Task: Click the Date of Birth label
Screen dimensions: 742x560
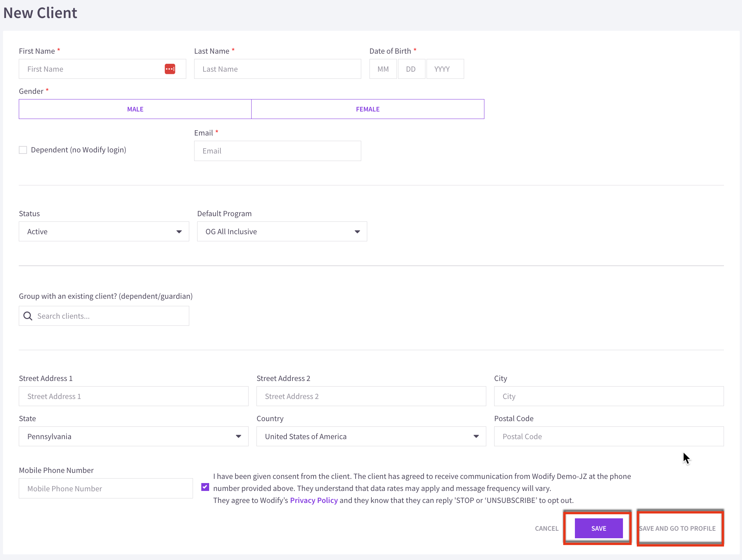Action: (x=390, y=51)
